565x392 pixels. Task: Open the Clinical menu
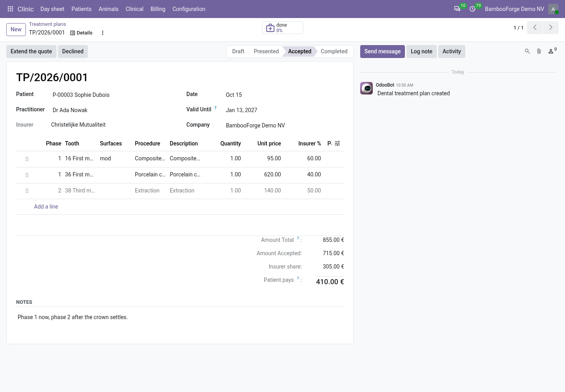tap(135, 9)
